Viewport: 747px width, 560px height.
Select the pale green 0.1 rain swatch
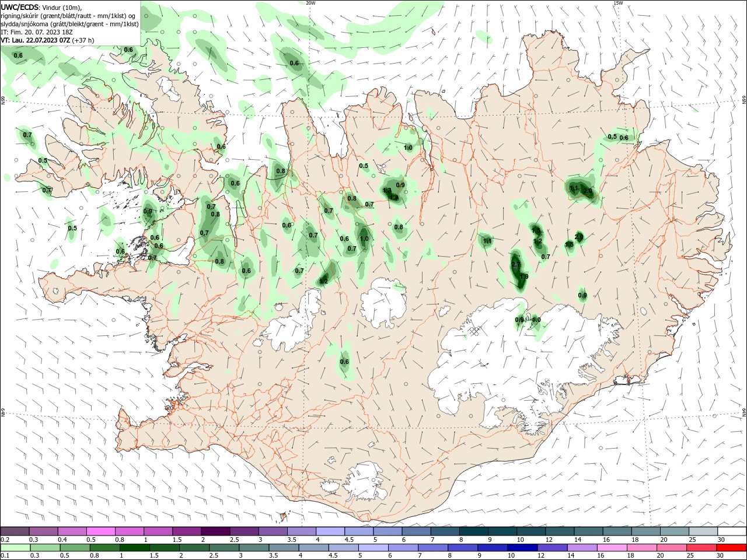coord(15,548)
